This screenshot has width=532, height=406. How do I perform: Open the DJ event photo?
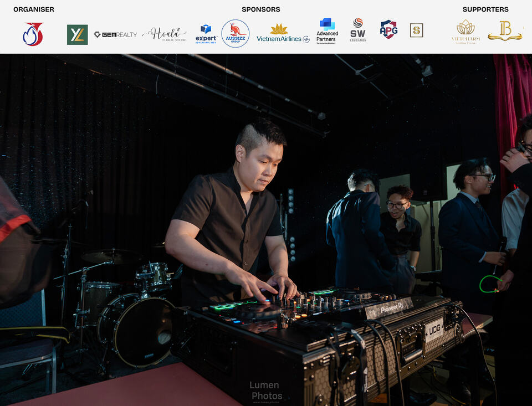tap(266, 230)
